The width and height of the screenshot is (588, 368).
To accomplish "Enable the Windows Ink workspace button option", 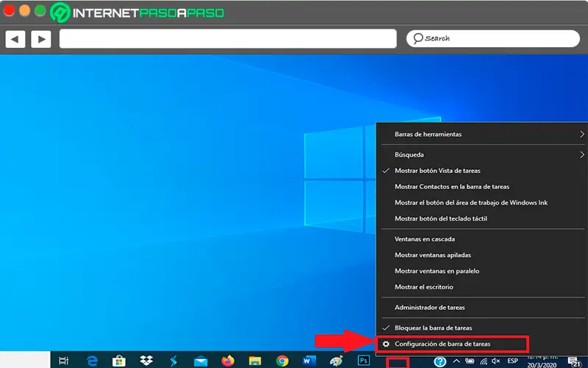I will 482,202.
